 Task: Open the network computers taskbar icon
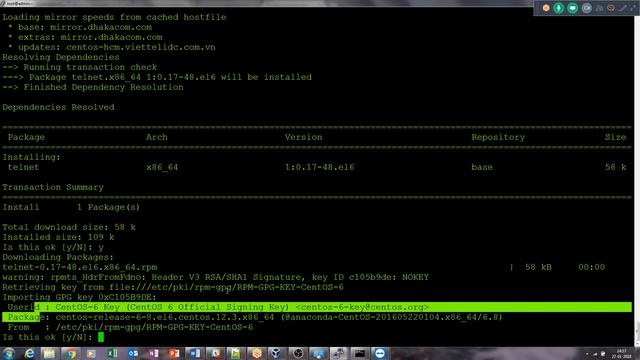click(x=338, y=353)
